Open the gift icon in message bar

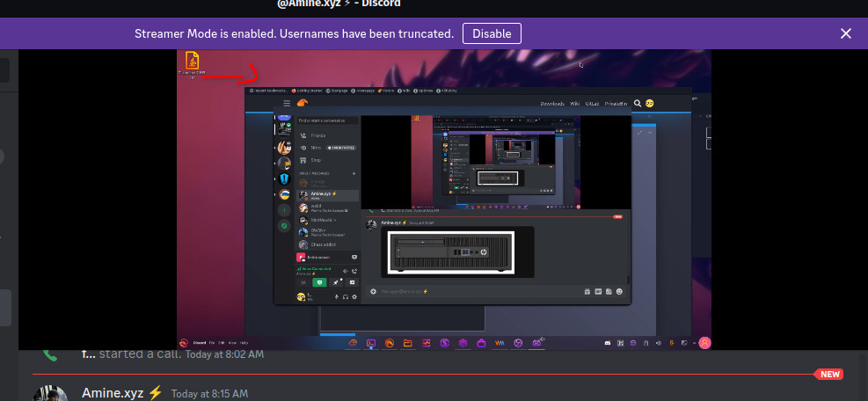pyautogui.click(x=587, y=291)
